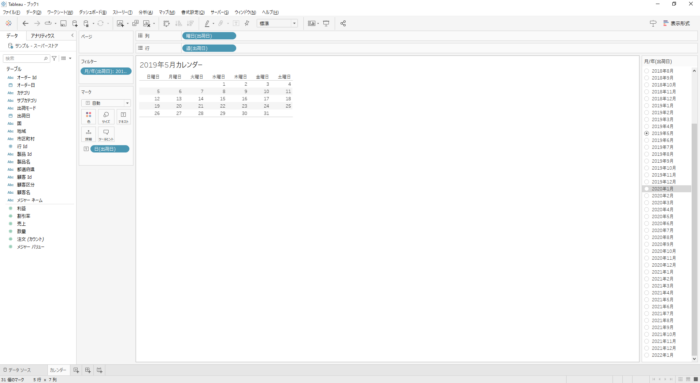Select the 2019年6月 radio button
This screenshot has height=383, width=700.
coord(646,140)
